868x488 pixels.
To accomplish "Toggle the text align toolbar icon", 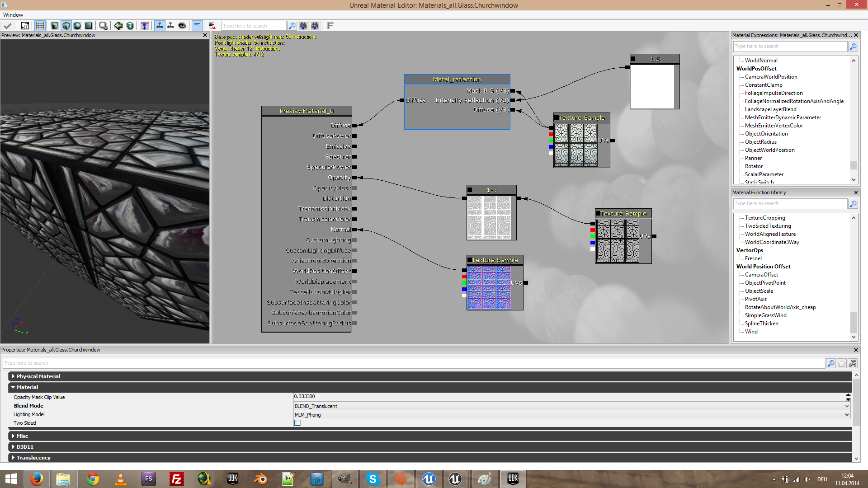I will pos(197,26).
